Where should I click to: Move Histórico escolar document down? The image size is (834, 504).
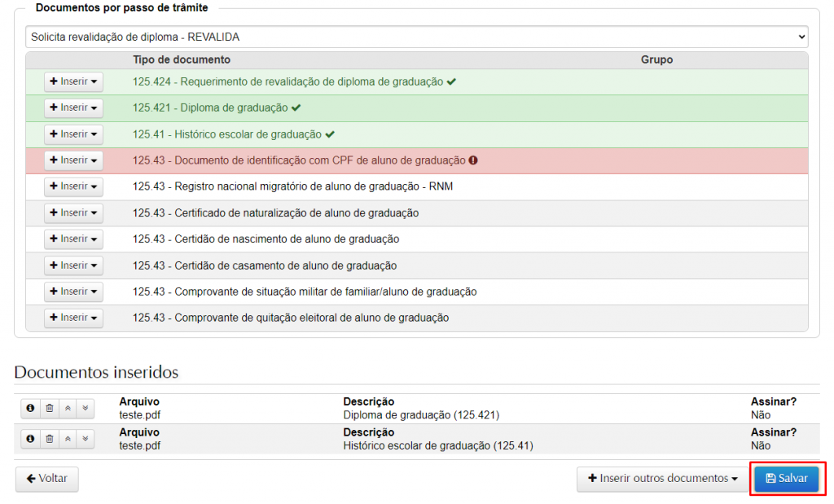click(x=86, y=439)
